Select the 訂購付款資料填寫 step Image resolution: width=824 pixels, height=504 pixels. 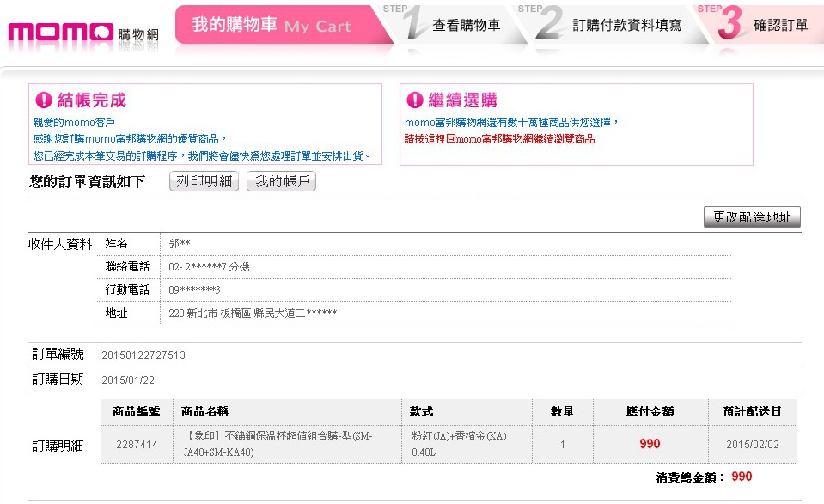coord(627,26)
